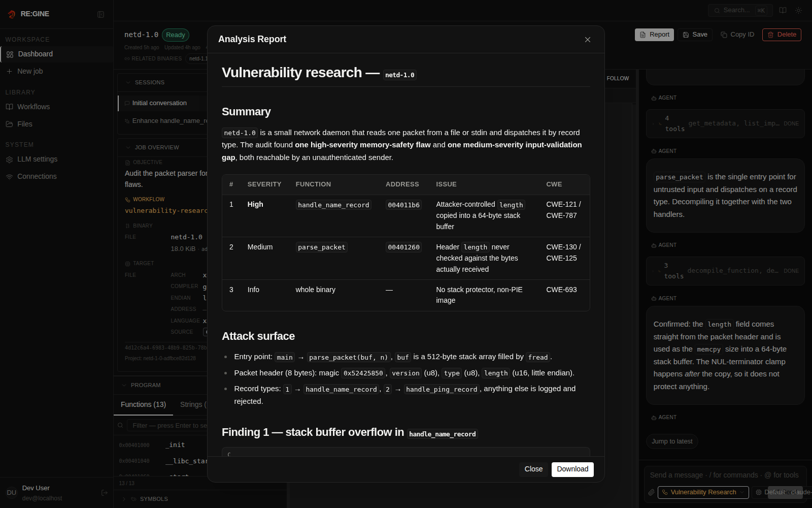Switch to the Functions (13) tab
The image size is (812, 508).
pyautogui.click(x=143, y=404)
